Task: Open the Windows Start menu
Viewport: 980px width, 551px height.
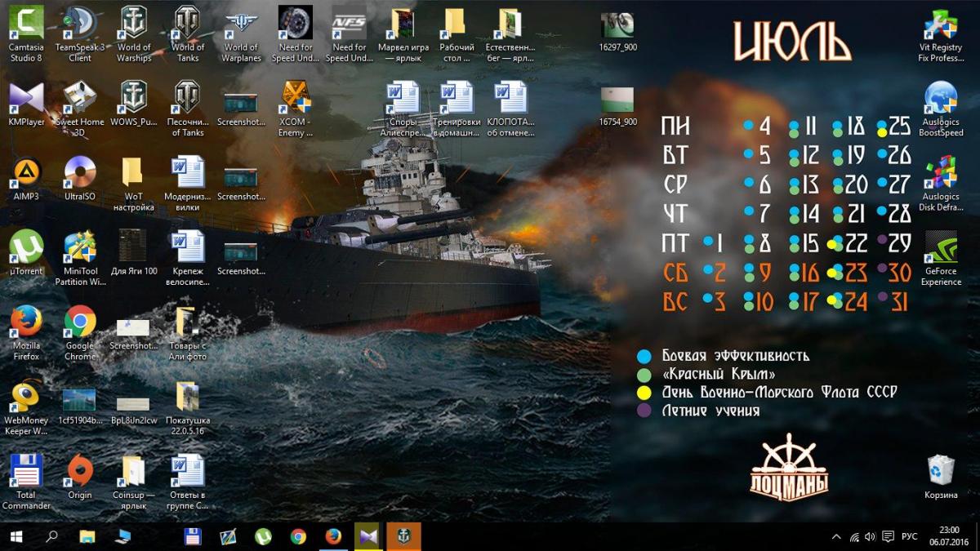Action: pyautogui.click(x=16, y=536)
